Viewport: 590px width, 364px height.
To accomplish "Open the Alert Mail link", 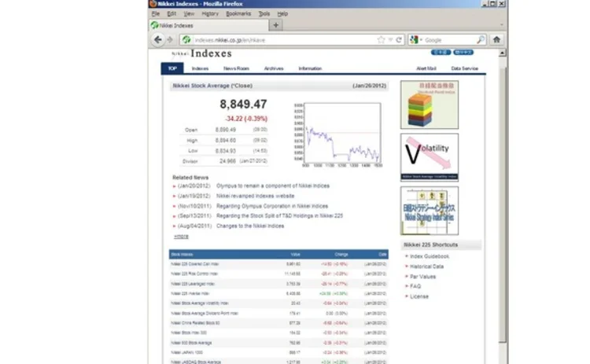I will (426, 68).
